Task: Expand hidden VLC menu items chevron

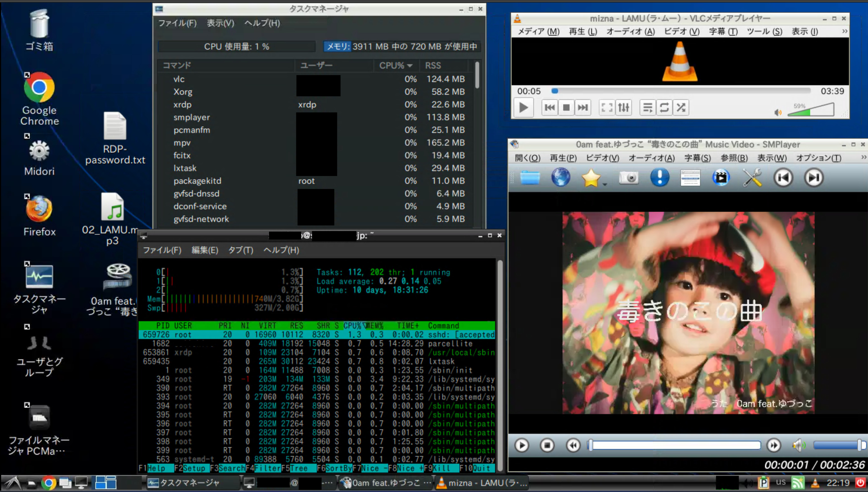Action: [845, 31]
